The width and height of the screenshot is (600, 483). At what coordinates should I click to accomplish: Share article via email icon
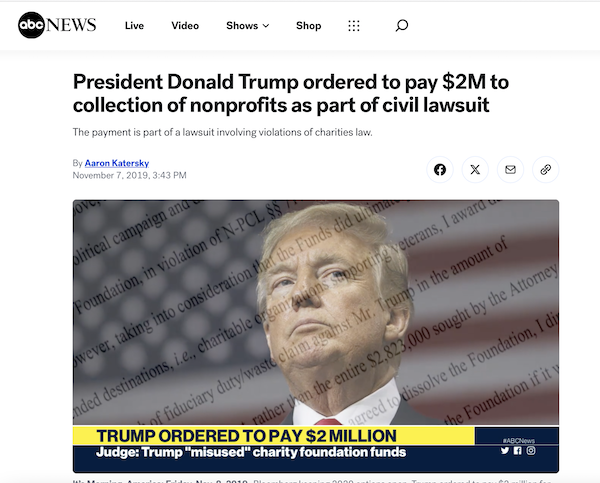510,170
